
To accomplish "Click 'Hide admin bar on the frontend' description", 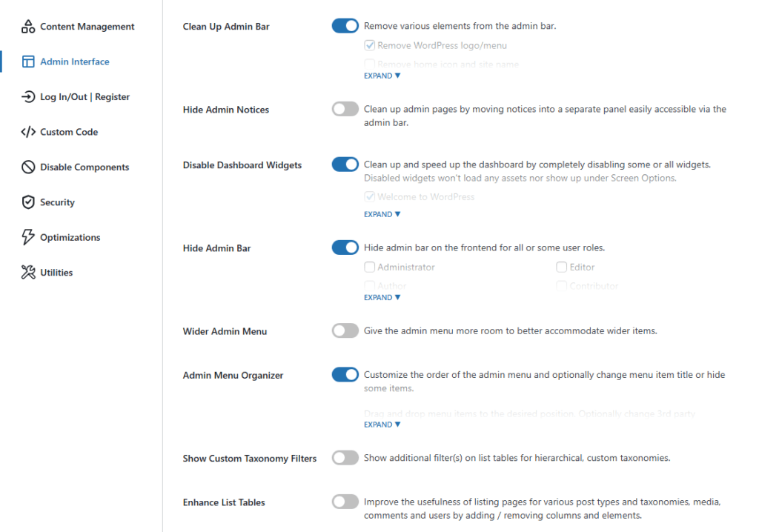I will click(484, 248).
